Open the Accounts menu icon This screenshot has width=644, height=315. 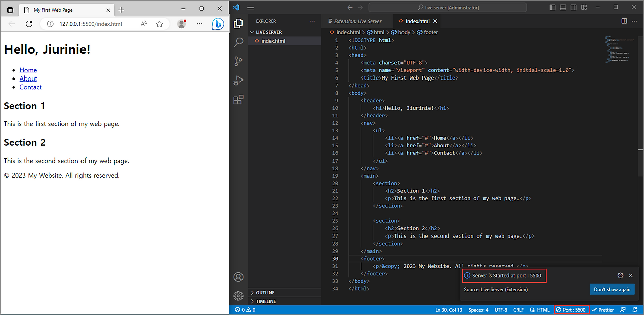238,277
